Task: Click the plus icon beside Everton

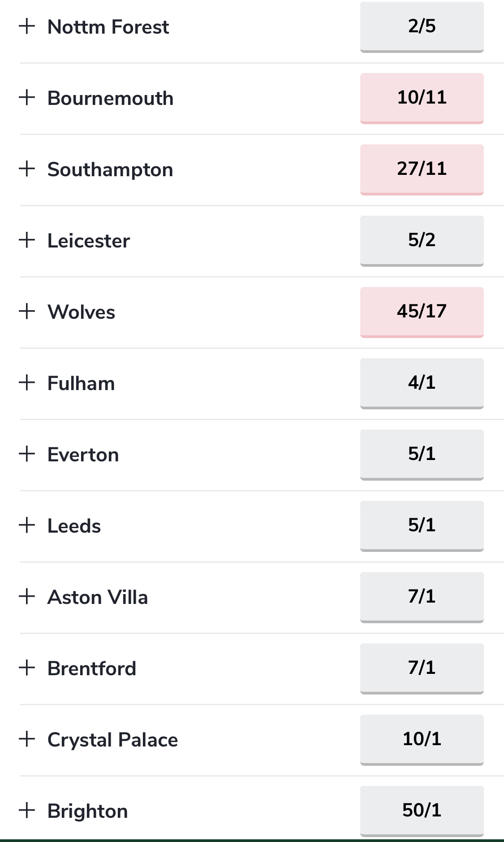Action: click(27, 454)
